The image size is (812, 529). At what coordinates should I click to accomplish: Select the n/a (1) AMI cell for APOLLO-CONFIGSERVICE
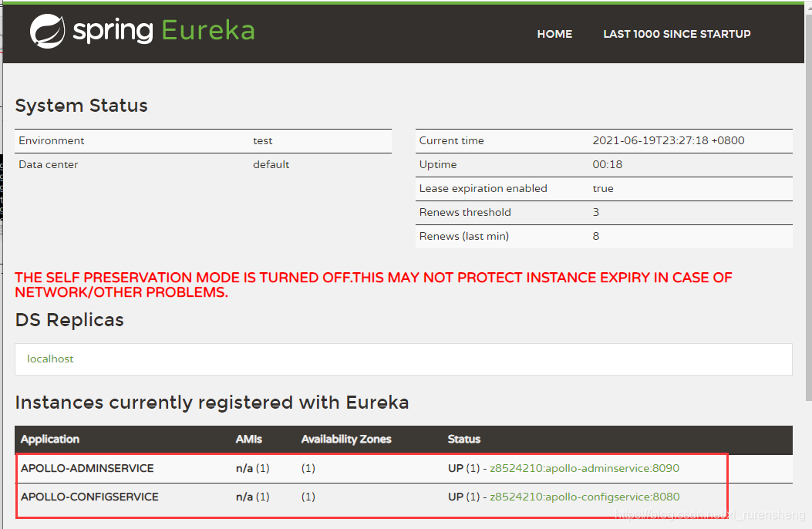click(253, 497)
